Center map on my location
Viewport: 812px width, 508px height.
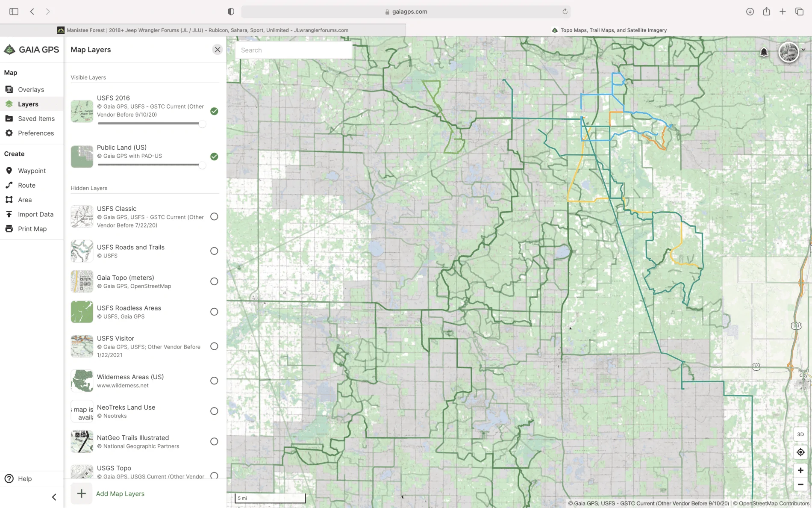point(800,452)
